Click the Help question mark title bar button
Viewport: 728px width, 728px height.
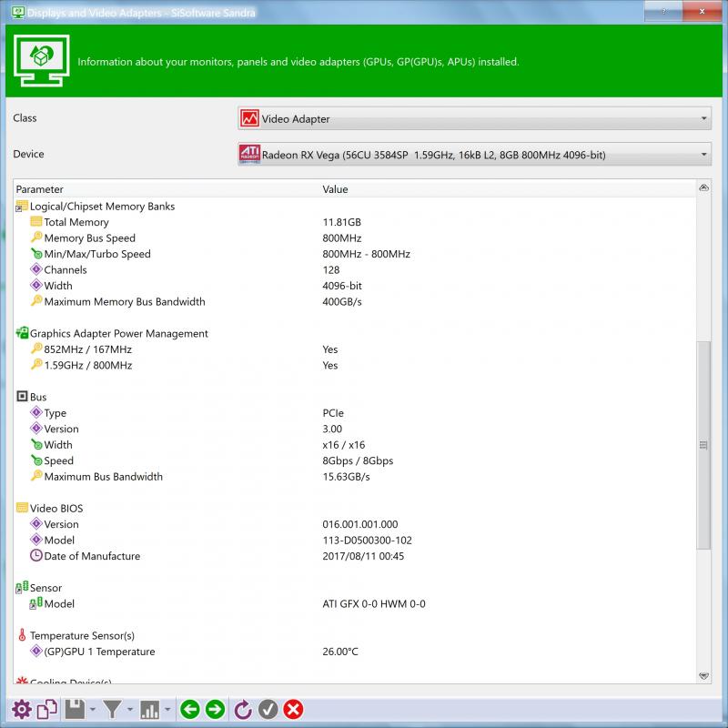click(663, 11)
